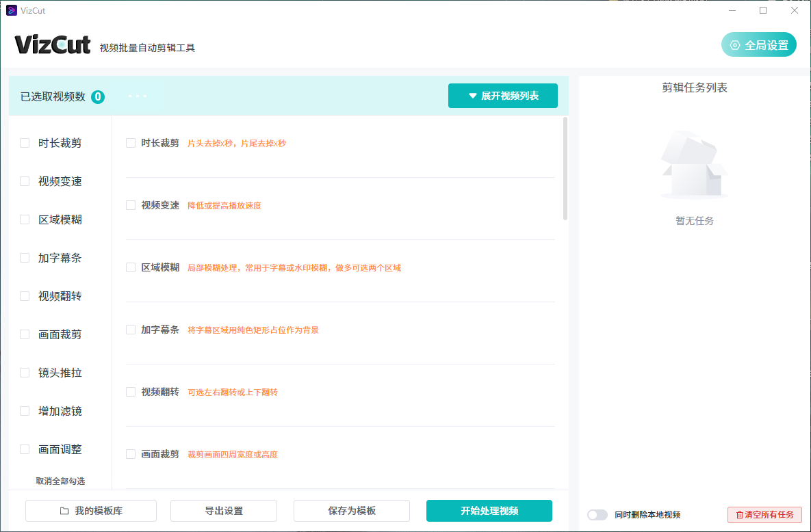Toggle 同时删除本地视频 switch on
The height and width of the screenshot is (532, 811).
(597, 515)
